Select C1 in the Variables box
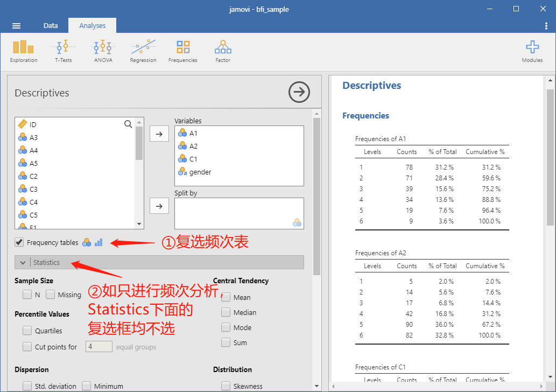 pos(239,159)
